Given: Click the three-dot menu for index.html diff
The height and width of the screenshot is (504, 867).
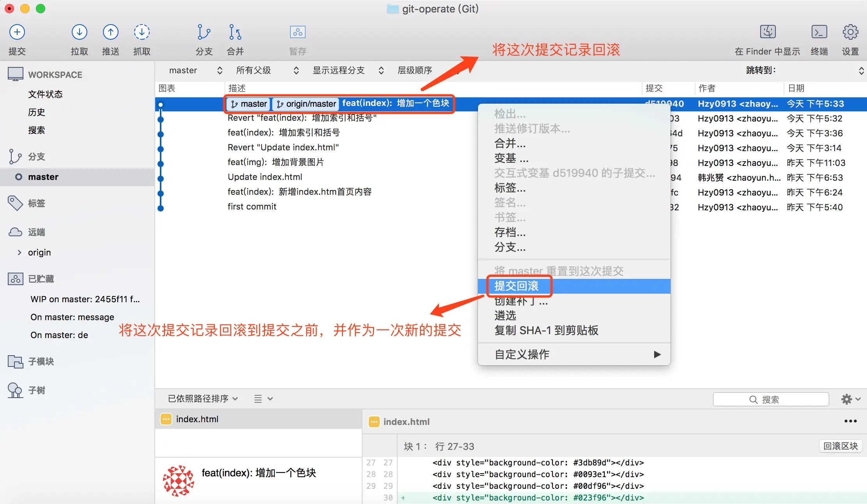Looking at the screenshot, I should click(x=850, y=421).
